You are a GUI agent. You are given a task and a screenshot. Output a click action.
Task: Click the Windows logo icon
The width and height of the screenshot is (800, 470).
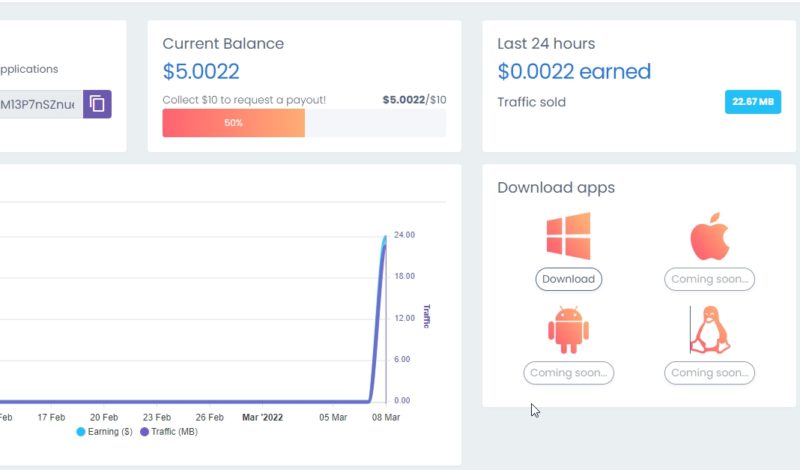click(568, 236)
